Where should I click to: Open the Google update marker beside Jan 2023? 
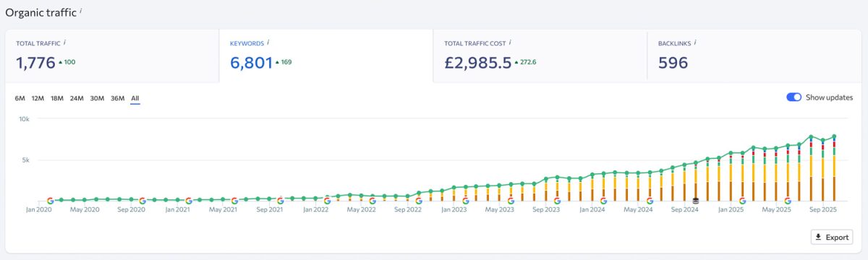point(465,201)
